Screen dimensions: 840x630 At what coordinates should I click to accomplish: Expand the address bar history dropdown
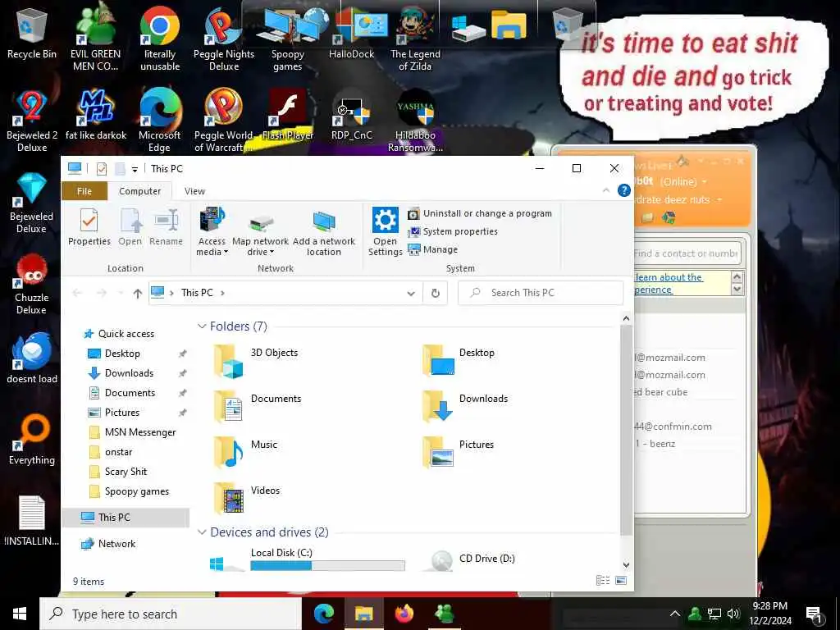pyautogui.click(x=411, y=293)
